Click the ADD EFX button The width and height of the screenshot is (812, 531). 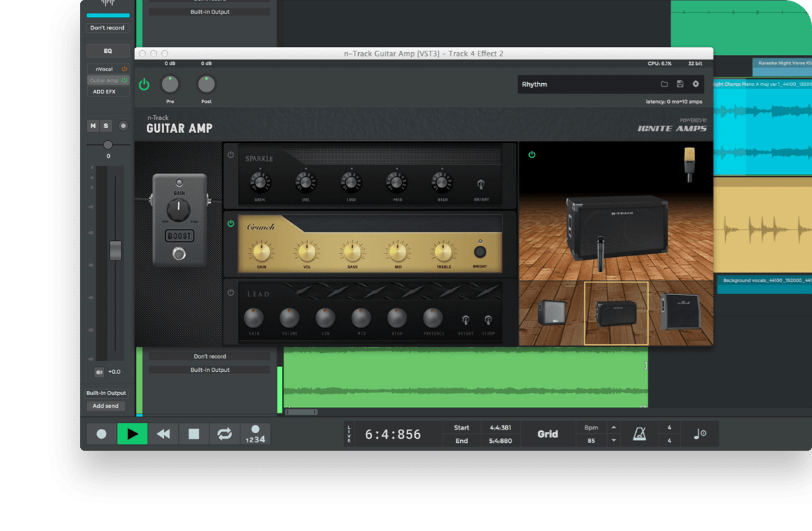click(x=104, y=92)
